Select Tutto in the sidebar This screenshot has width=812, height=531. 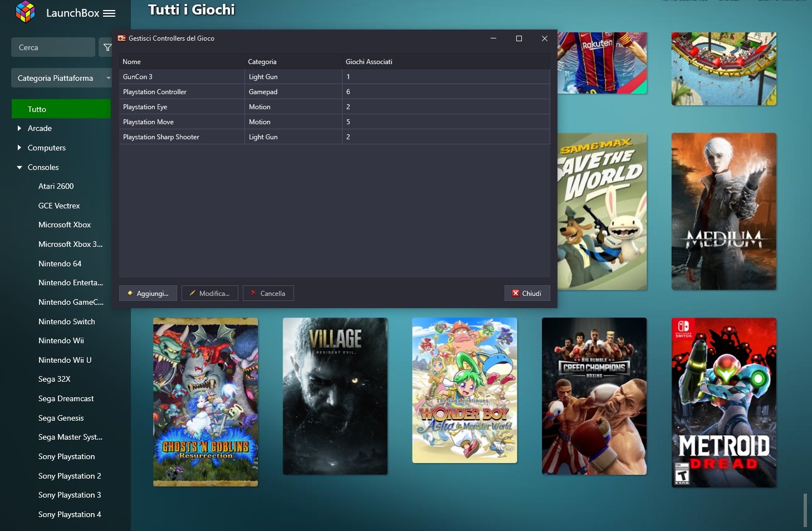click(61, 109)
